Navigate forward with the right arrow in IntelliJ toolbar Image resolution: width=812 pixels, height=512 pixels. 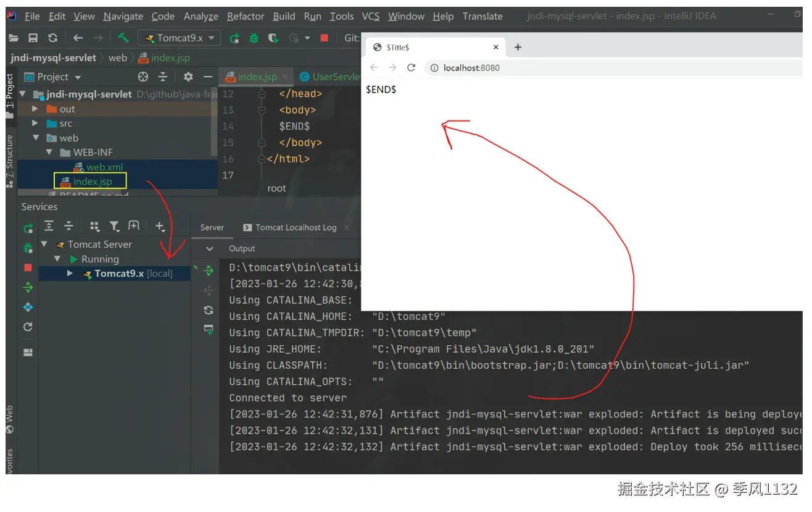click(98, 38)
